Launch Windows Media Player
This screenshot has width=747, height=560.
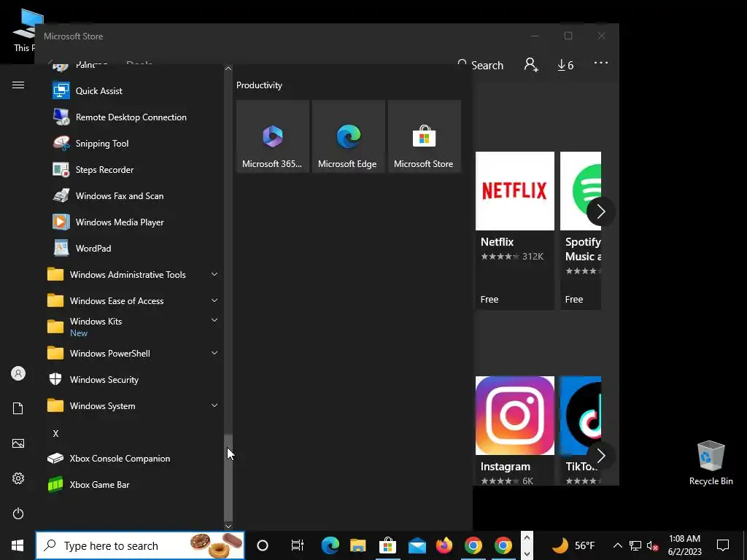(133, 222)
